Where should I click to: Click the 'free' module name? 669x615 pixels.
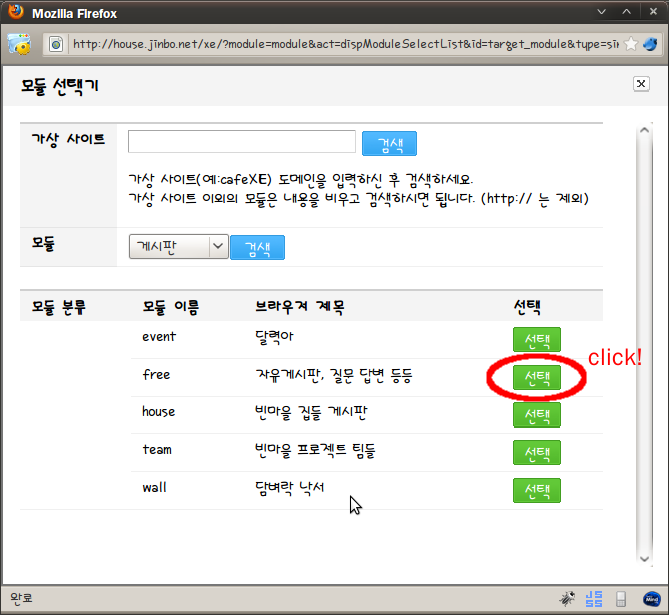click(156, 374)
